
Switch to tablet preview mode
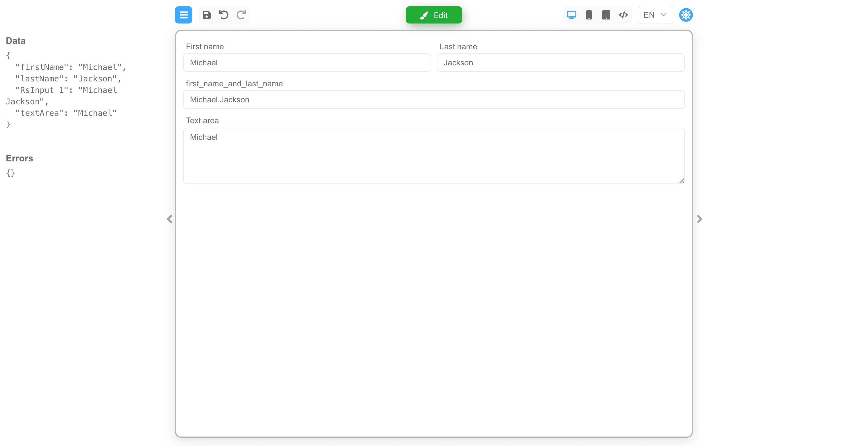(x=606, y=15)
